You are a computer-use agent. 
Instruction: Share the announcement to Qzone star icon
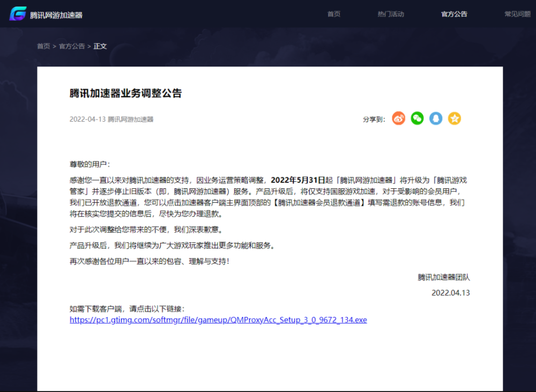[455, 119]
